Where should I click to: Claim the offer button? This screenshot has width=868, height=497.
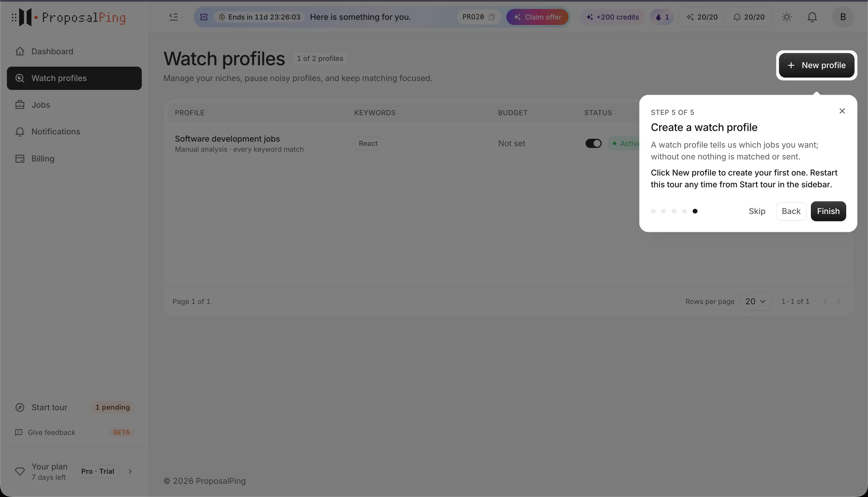coord(537,17)
